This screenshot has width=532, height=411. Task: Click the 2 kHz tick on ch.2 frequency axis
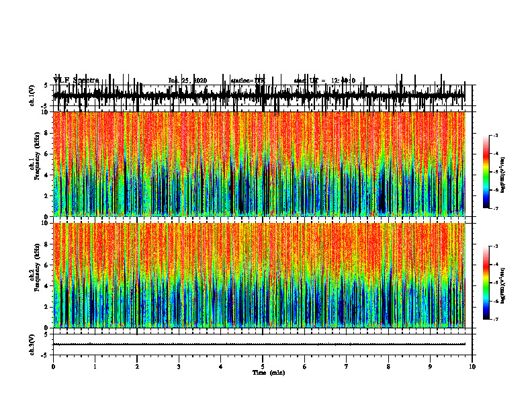point(47,307)
